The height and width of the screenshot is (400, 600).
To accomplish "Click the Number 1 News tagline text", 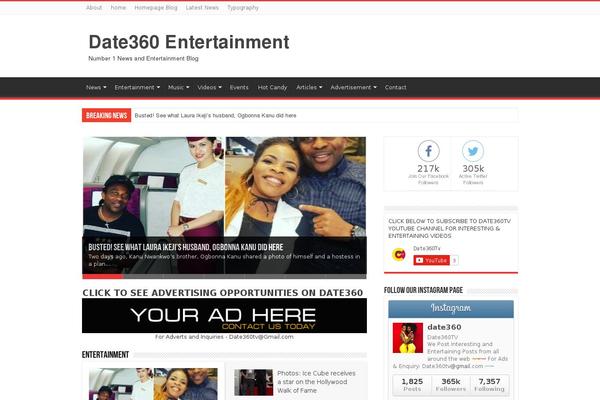I will point(143,59).
